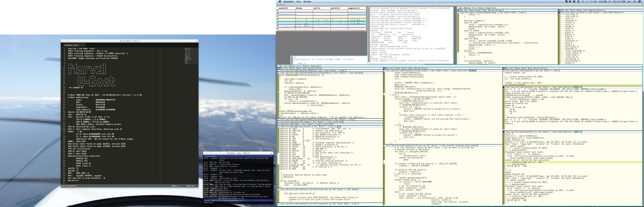Screen dimensions: 644x207
Task: Open the Spaces: 2 indentation selector
Action: pos(175,186)
